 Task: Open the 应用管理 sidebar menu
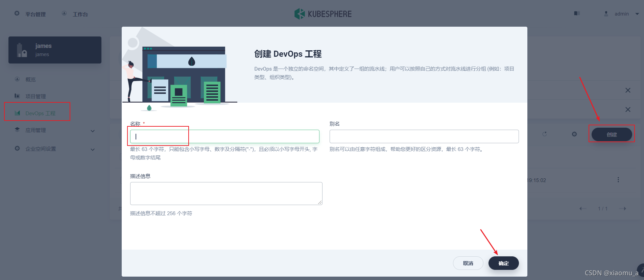click(x=35, y=130)
